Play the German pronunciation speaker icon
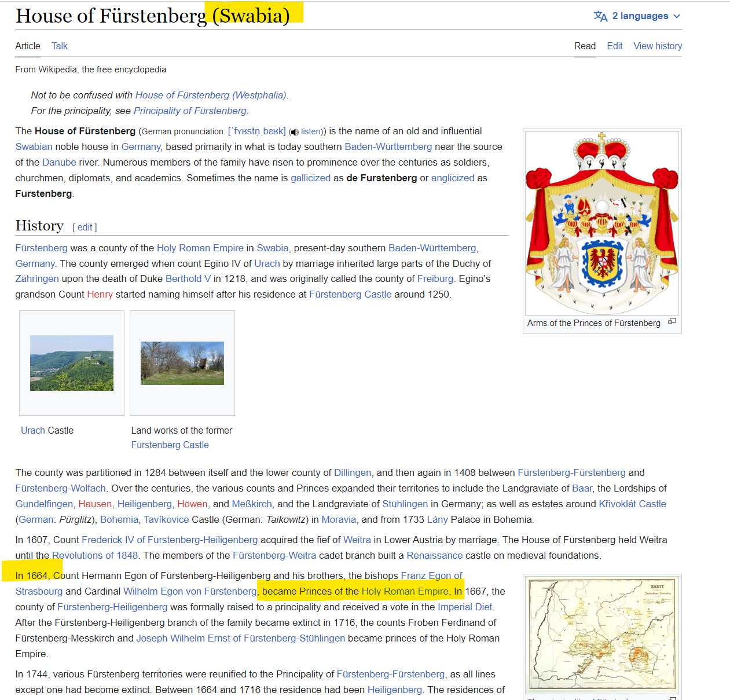Screen dimensions: 730x700 (294, 132)
